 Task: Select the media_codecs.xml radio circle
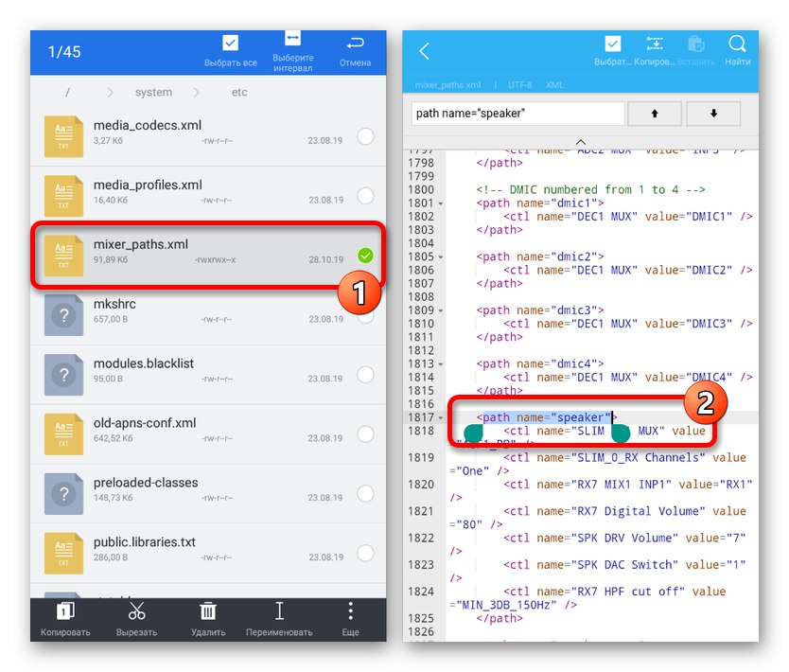[365, 136]
